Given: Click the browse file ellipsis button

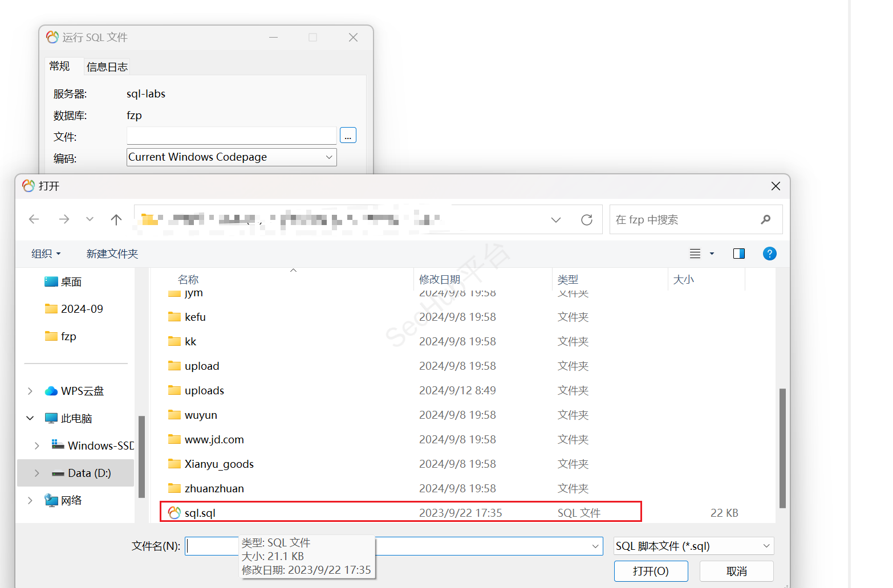Looking at the screenshot, I should 348,136.
